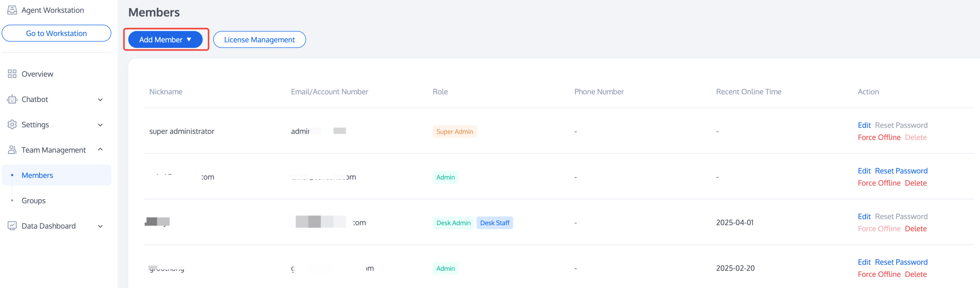The height and width of the screenshot is (288, 980).
Task: Click the Overview grid icon
Action: tap(12, 74)
